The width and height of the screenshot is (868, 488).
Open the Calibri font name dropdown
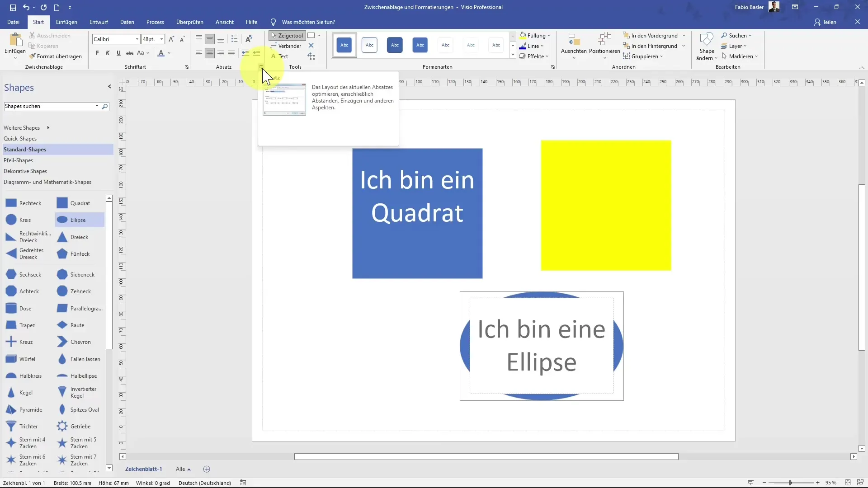pos(137,39)
